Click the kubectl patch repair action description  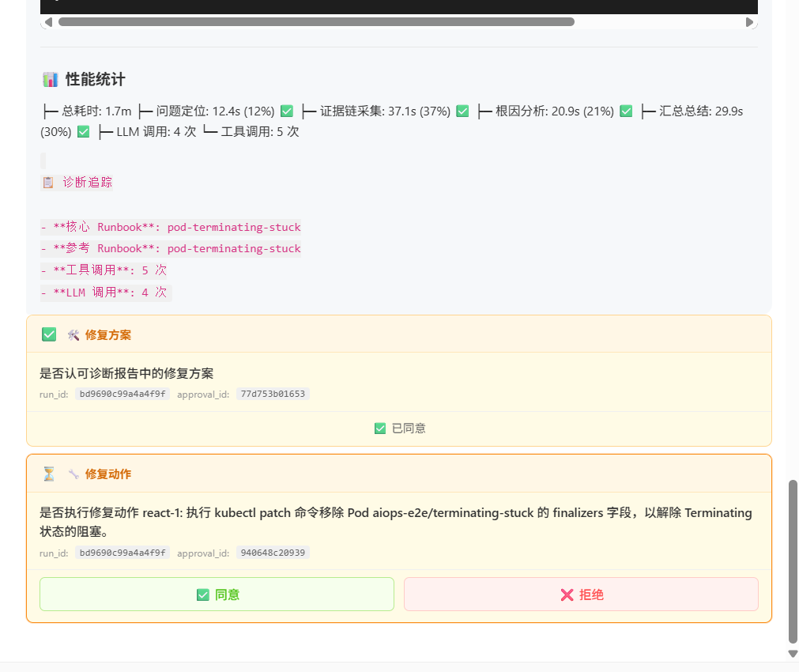click(x=396, y=522)
